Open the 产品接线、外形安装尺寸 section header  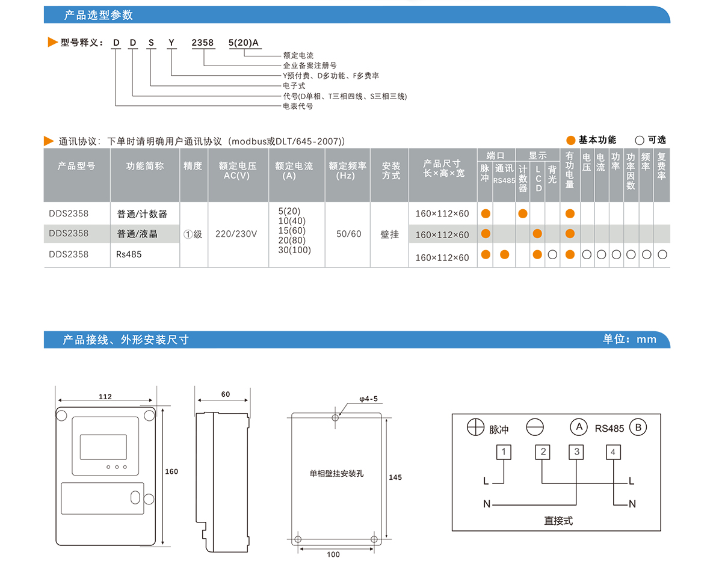126,340
